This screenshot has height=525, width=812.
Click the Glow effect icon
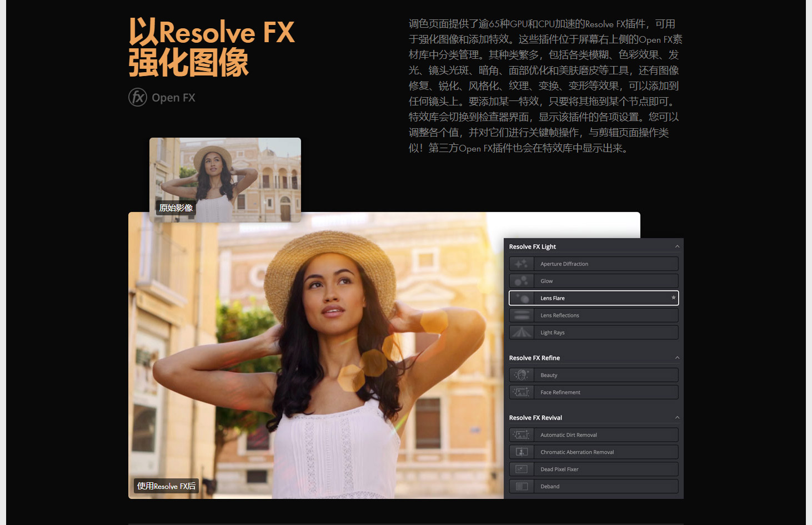(522, 281)
